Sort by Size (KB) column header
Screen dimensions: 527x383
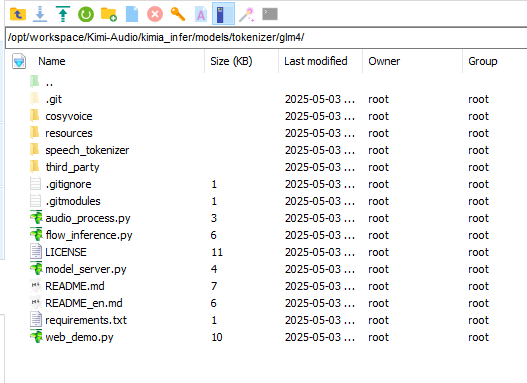click(231, 61)
